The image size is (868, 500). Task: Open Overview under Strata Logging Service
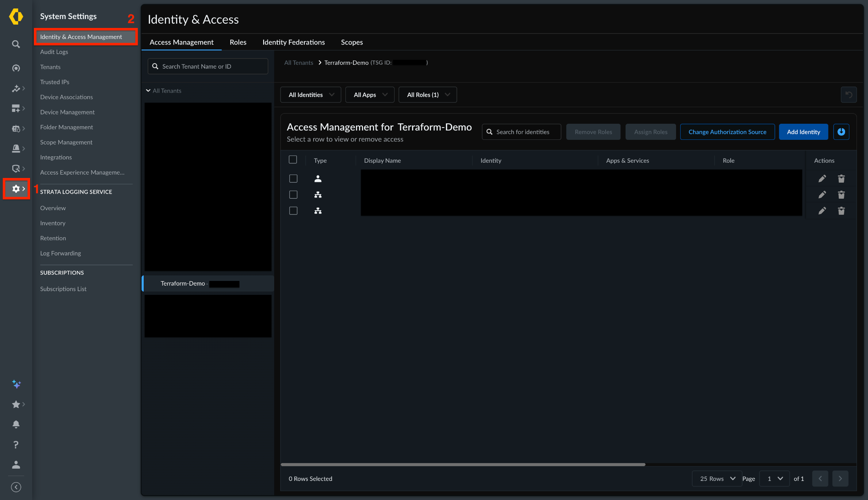click(53, 208)
